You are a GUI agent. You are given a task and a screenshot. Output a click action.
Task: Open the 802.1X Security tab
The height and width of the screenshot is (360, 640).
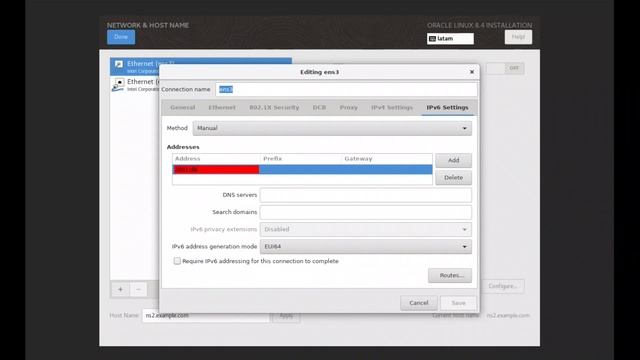pos(274,108)
